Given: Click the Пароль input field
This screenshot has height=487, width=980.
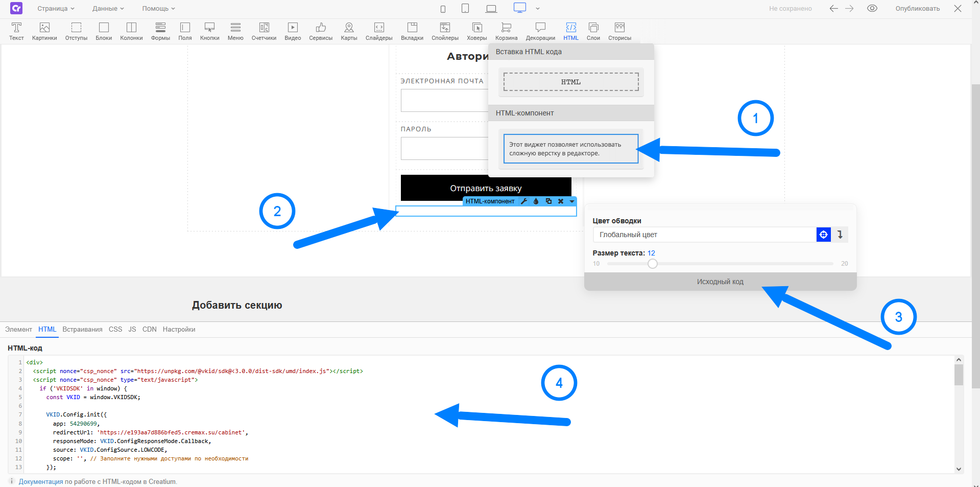Looking at the screenshot, I should [x=445, y=149].
